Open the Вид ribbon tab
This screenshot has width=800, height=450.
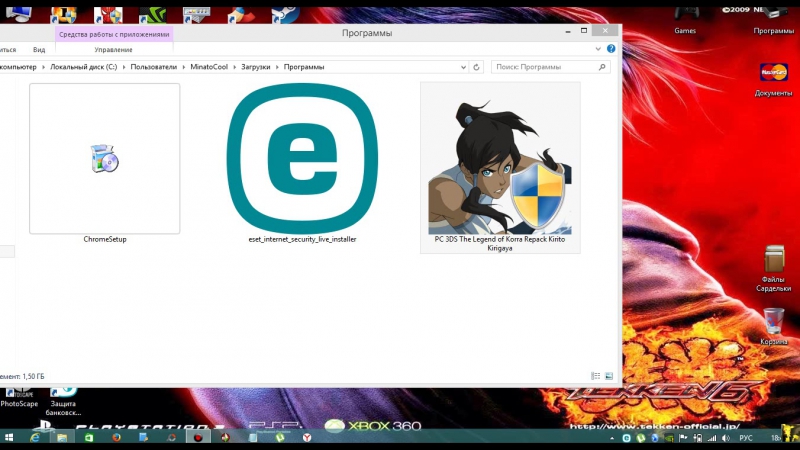[x=39, y=49]
